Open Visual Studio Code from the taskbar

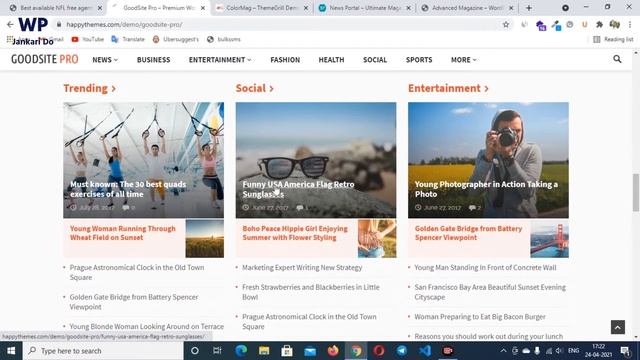[425, 351]
